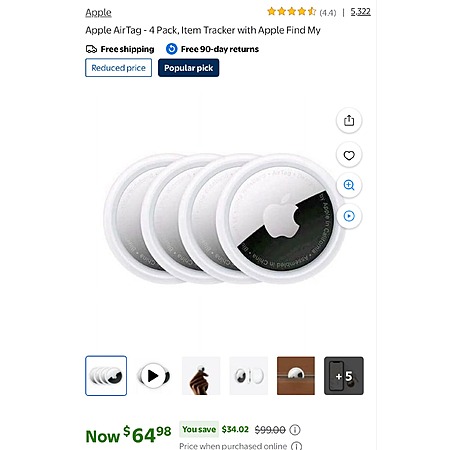Click the Free shipping truck icon
450x450 pixels.
click(91, 49)
